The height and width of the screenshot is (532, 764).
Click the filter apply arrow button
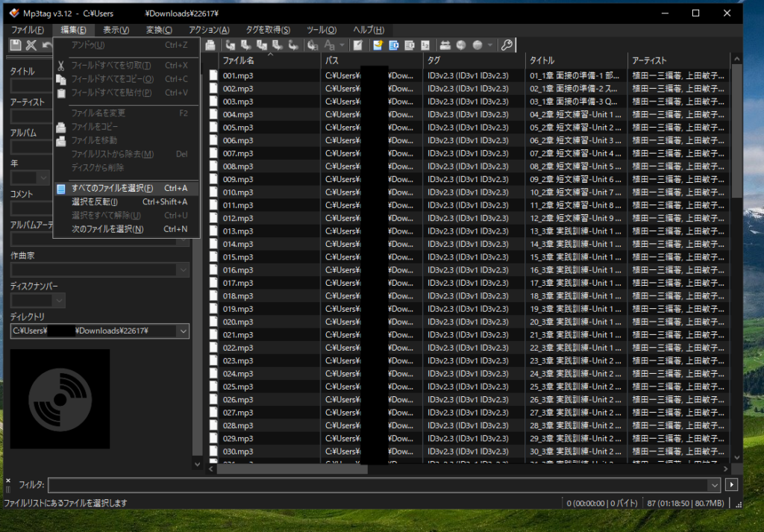(732, 485)
